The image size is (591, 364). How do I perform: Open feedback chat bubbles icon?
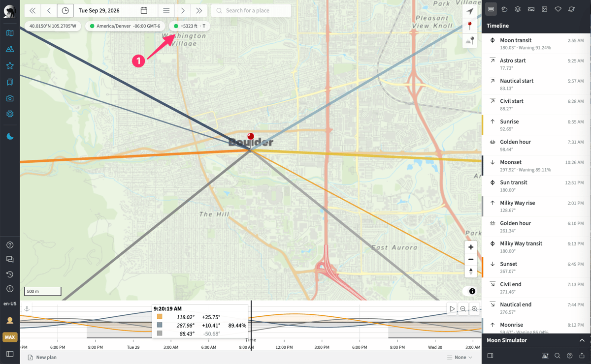coord(10,259)
